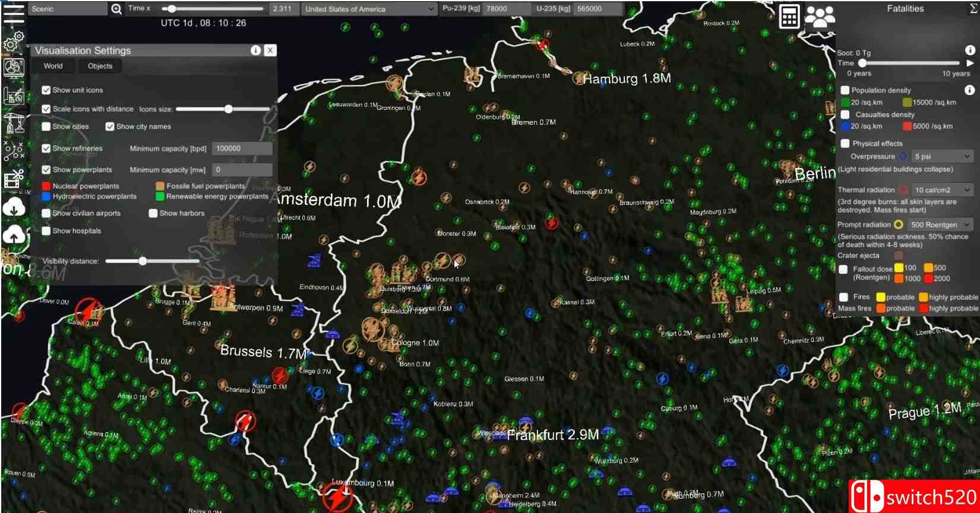Click the Icons size slider handle
This screenshot has height=513, width=980.
(x=229, y=109)
